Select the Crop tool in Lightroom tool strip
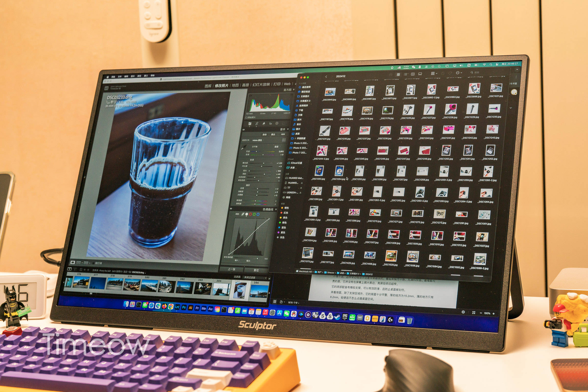The image size is (588, 392). (257, 124)
